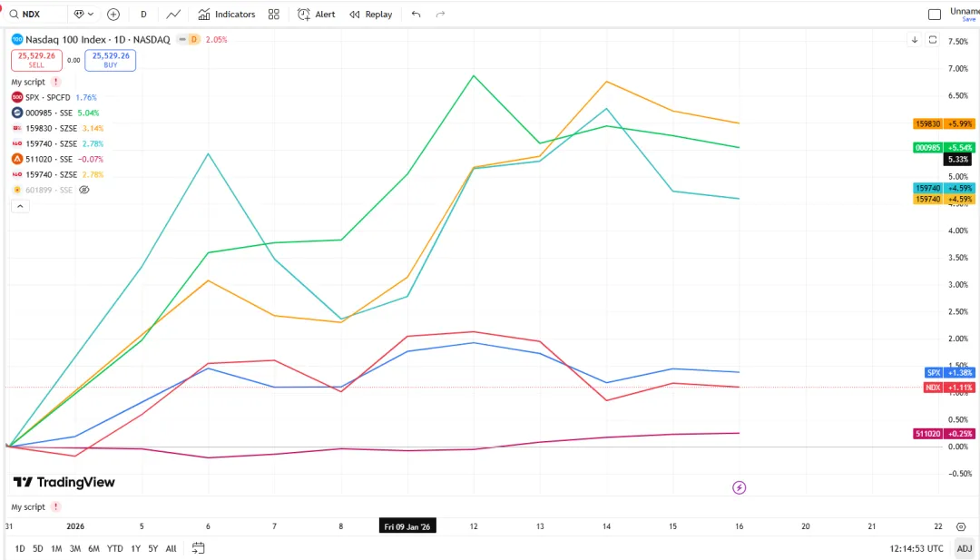Select the 5Y date range
Screen dimensions: 980x560
tap(153, 549)
